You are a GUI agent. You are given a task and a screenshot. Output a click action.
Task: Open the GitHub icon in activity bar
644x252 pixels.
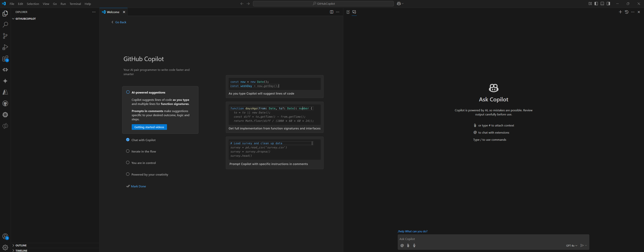point(5,103)
